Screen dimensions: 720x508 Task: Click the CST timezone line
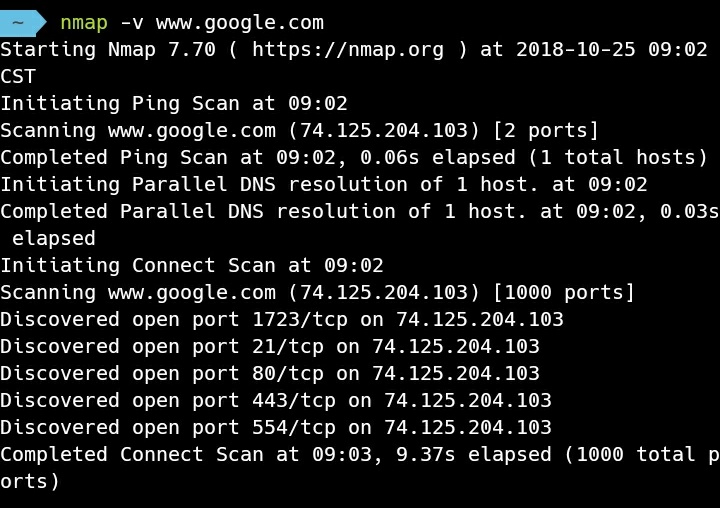[x=18, y=77]
